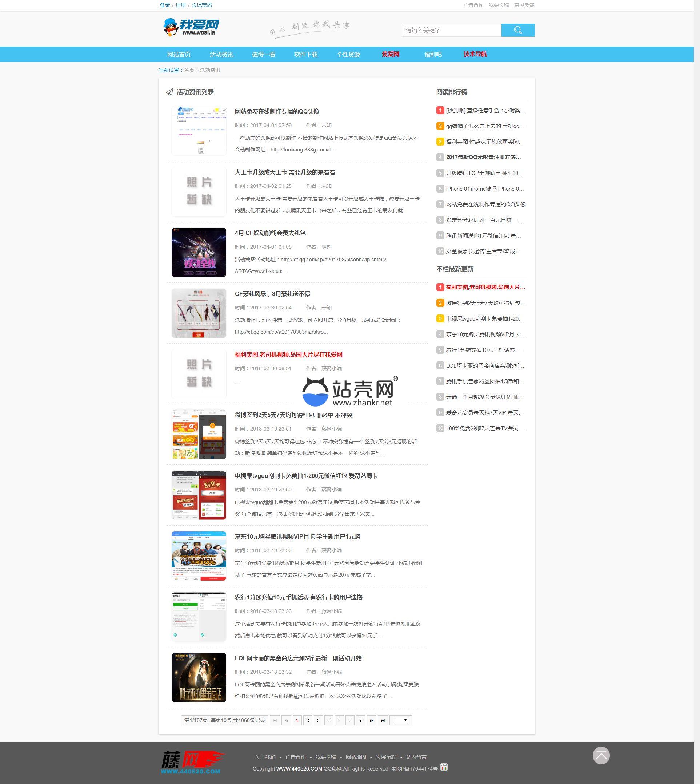This screenshot has height=784, width=700.
Task: Open thumbnail of 4月 CF娱动前线 article
Action: (x=199, y=252)
